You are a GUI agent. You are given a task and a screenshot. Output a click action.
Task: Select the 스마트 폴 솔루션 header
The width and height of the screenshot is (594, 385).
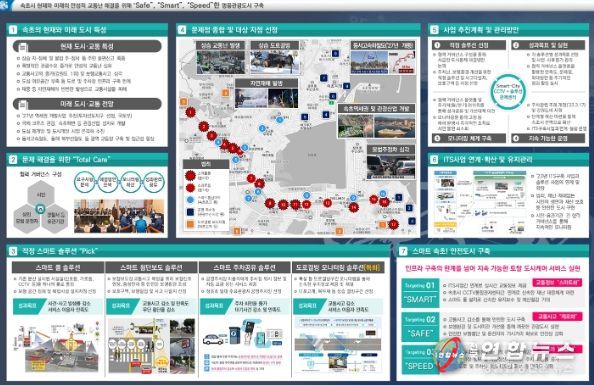[x=58, y=268]
